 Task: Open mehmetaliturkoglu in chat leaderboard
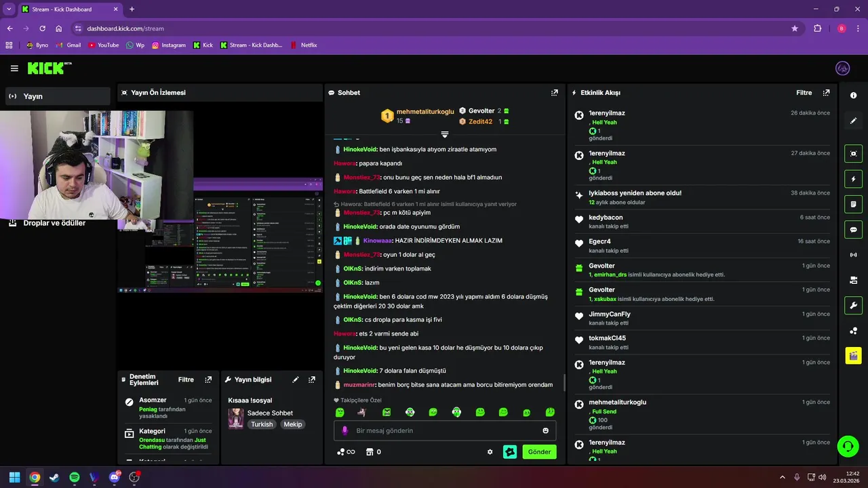(x=425, y=111)
